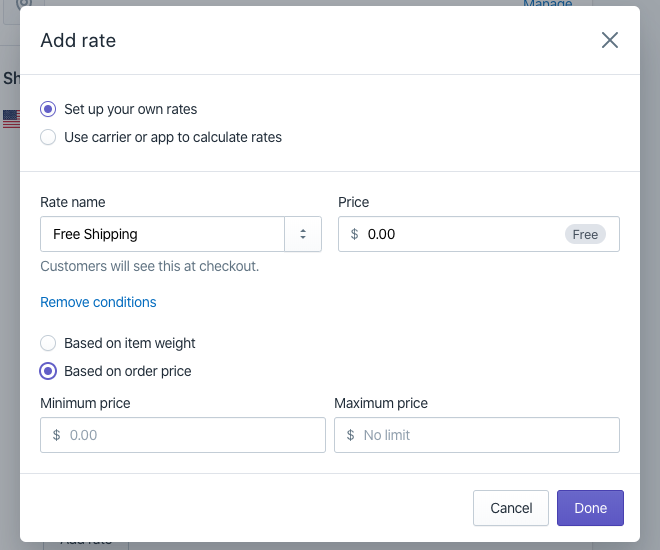Click 'Customers will see this at checkout' text
This screenshot has height=550, width=660.
pos(149,266)
